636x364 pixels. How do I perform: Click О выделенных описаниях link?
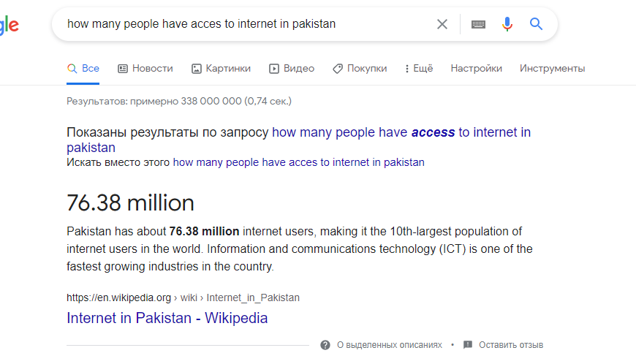tap(389, 345)
